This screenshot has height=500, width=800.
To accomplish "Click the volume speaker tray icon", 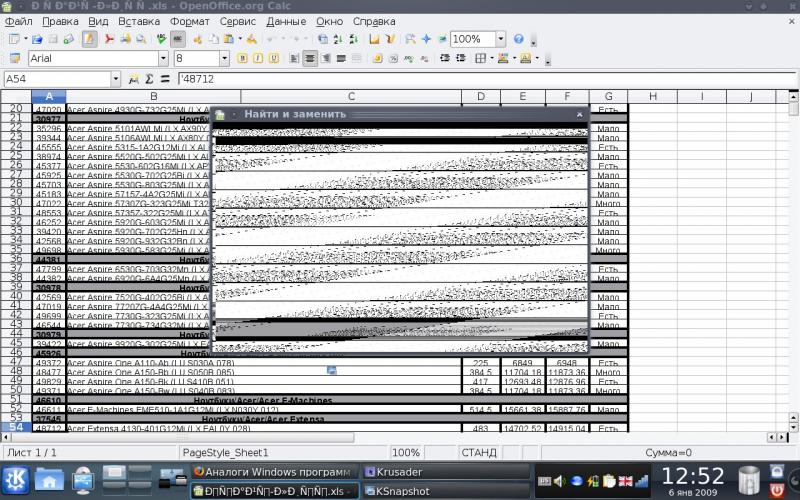I will tap(560, 481).
